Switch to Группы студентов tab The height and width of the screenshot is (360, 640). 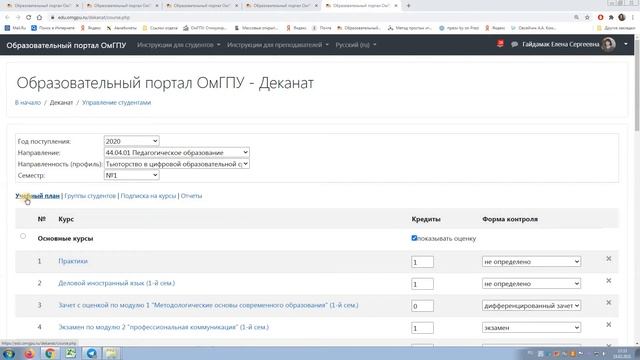[x=90, y=196]
